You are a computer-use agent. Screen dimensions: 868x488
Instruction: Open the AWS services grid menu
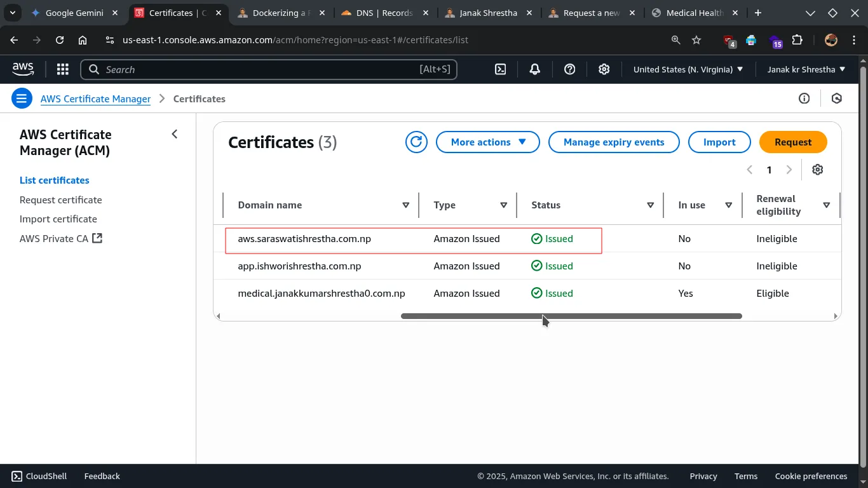click(62, 69)
